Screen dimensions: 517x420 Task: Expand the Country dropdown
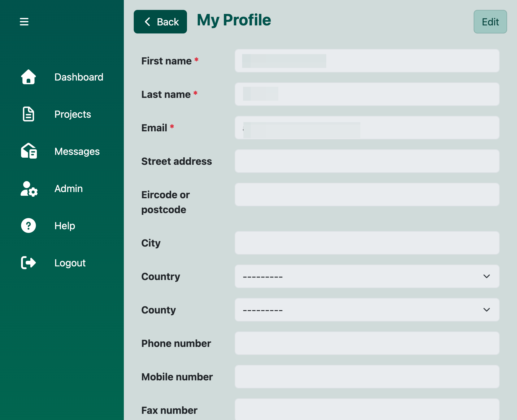(367, 276)
